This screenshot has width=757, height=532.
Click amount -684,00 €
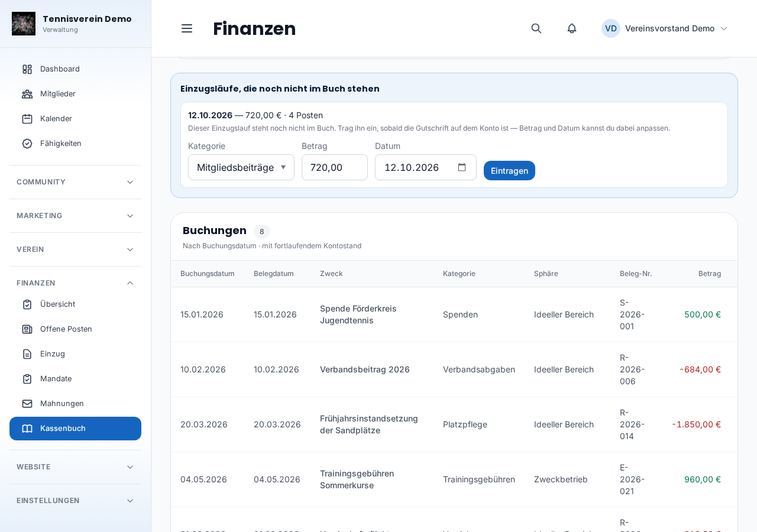click(x=700, y=369)
